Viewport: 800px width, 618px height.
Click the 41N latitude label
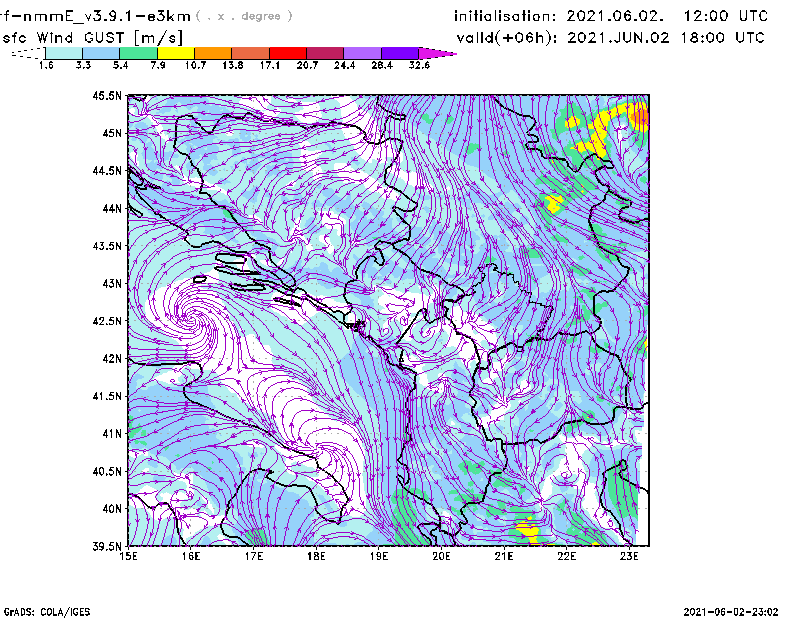pos(112,433)
